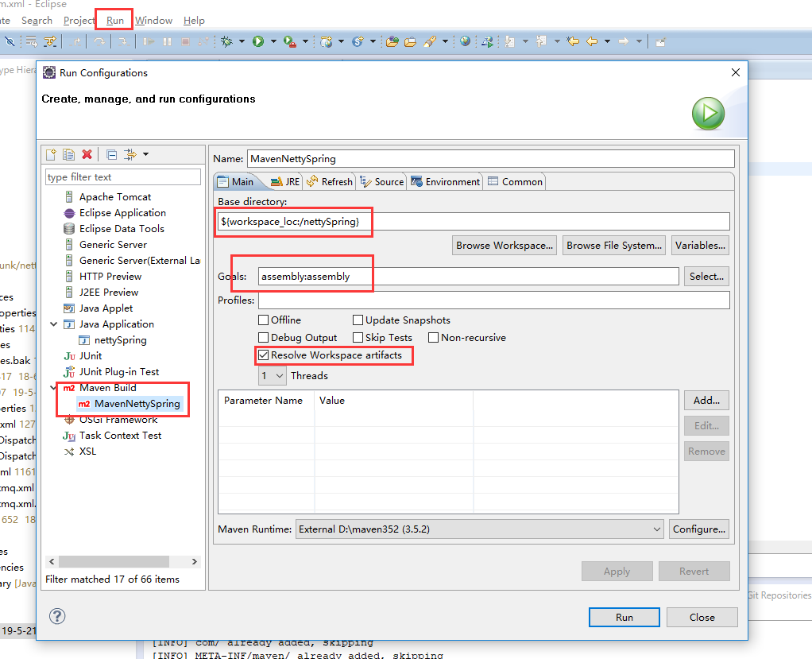Click the Browse Workspace... button

[x=505, y=246]
